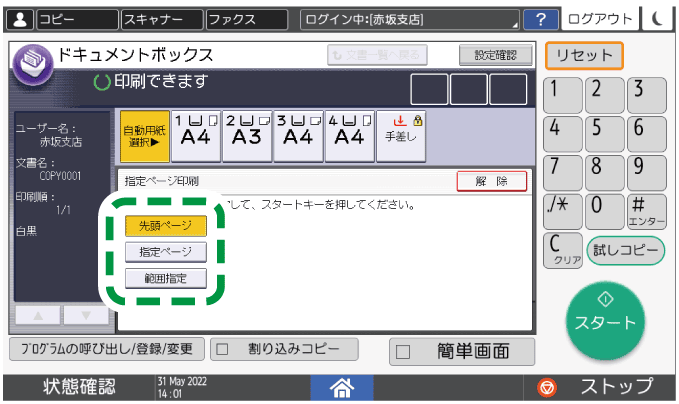This screenshot has height=404, width=679.
Task: Tap the user profile icon
Action: coord(19,20)
